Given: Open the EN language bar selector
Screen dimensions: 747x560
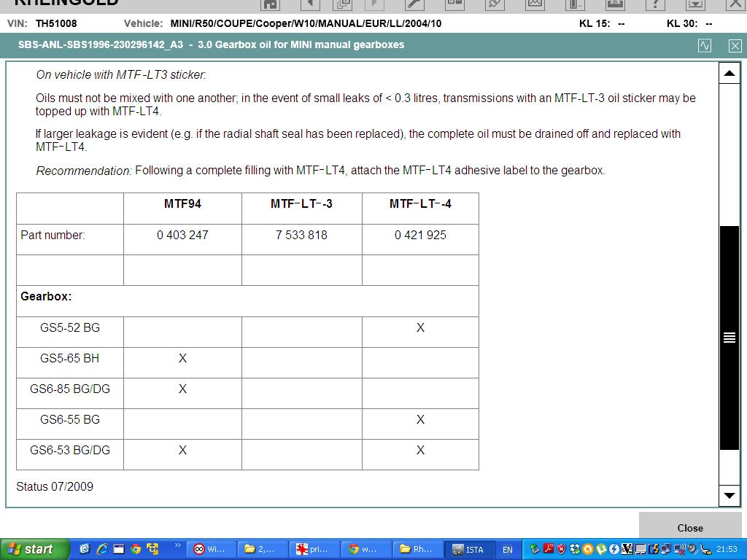Looking at the screenshot, I should pyautogui.click(x=508, y=550).
